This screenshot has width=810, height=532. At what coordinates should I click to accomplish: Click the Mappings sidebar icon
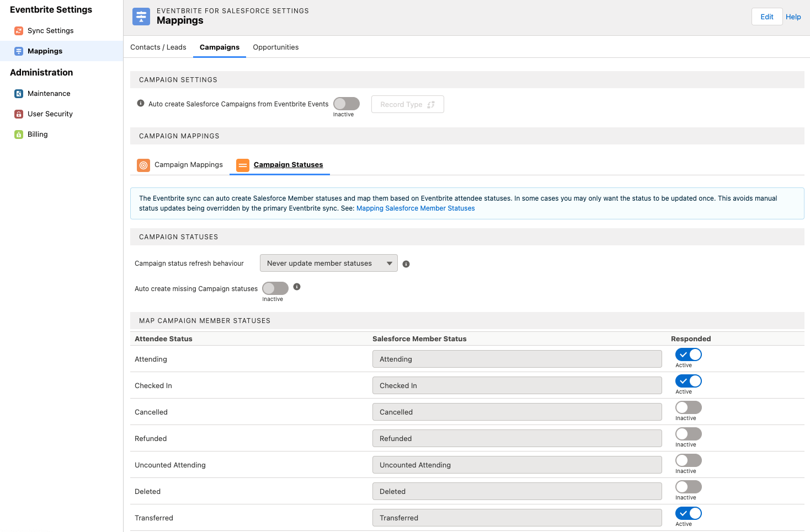[19, 51]
